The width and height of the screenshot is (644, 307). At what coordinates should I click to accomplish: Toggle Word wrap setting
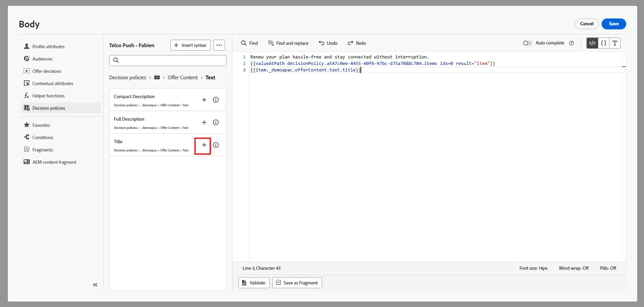coord(574,268)
